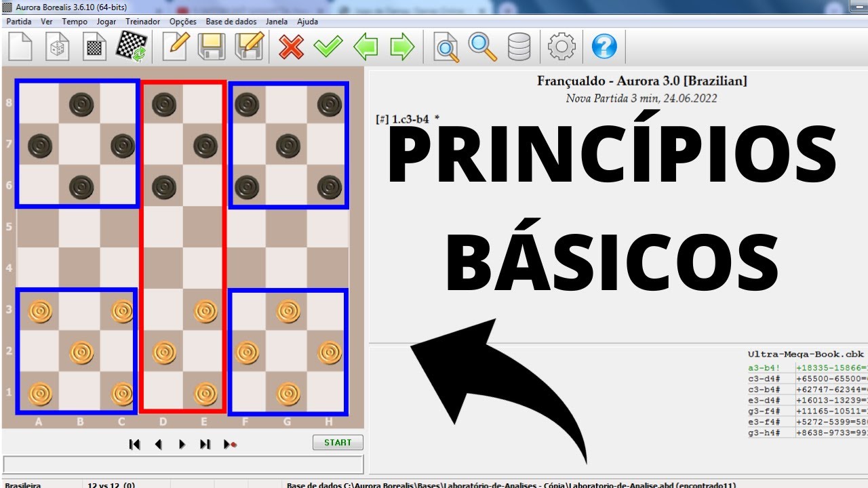Click the floppy disk with pencil icon
Viewport: 868px width, 488px height.
point(249,47)
